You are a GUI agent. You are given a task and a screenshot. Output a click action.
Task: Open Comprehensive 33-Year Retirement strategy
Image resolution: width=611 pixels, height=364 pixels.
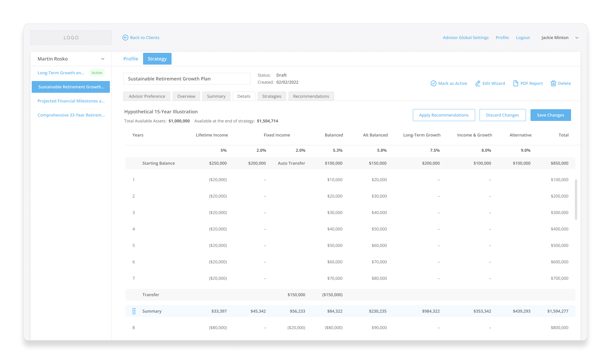click(71, 115)
